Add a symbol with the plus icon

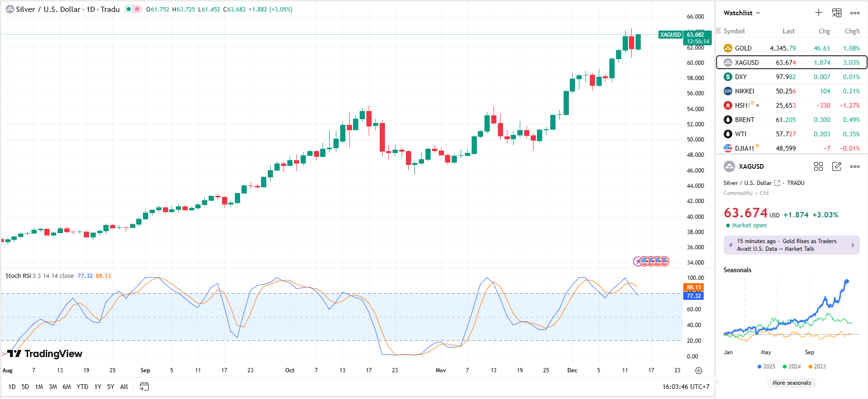coord(818,13)
